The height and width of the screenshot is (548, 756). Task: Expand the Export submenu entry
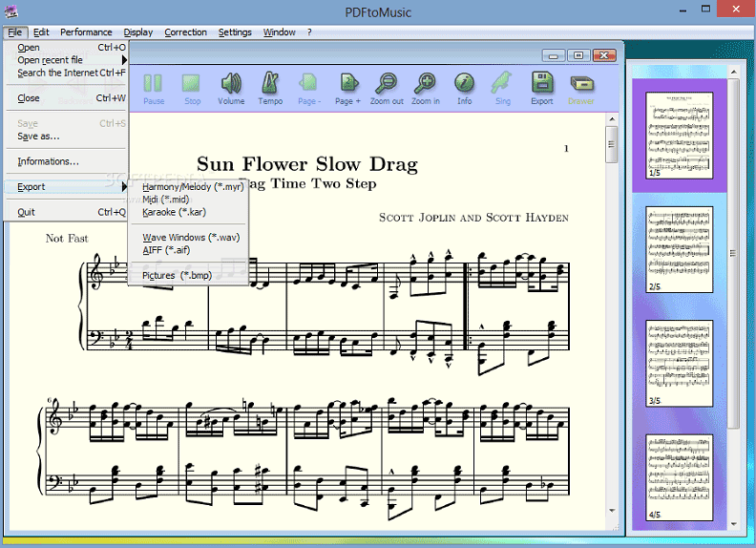click(x=67, y=187)
